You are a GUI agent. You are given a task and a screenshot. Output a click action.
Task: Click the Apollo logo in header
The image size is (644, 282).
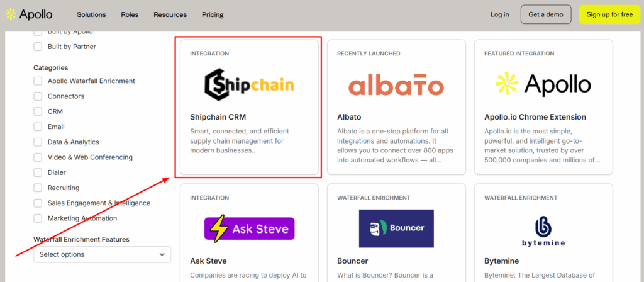29,14
